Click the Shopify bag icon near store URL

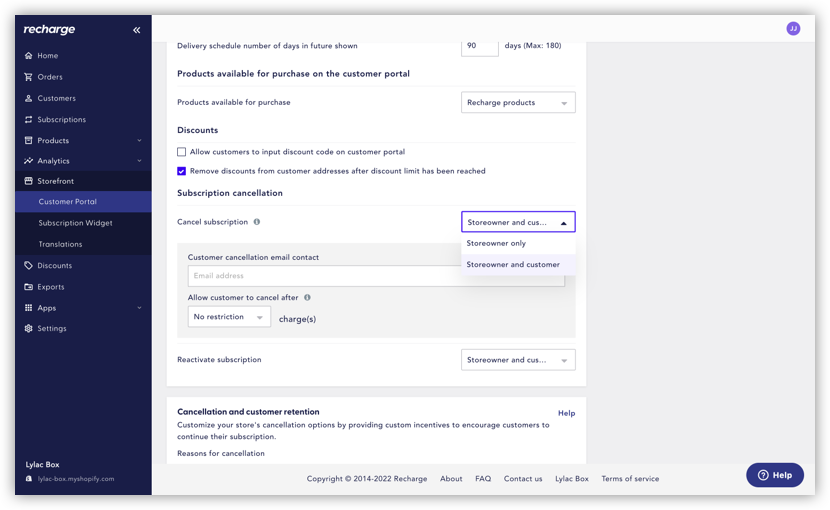pyautogui.click(x=29, y=479)
